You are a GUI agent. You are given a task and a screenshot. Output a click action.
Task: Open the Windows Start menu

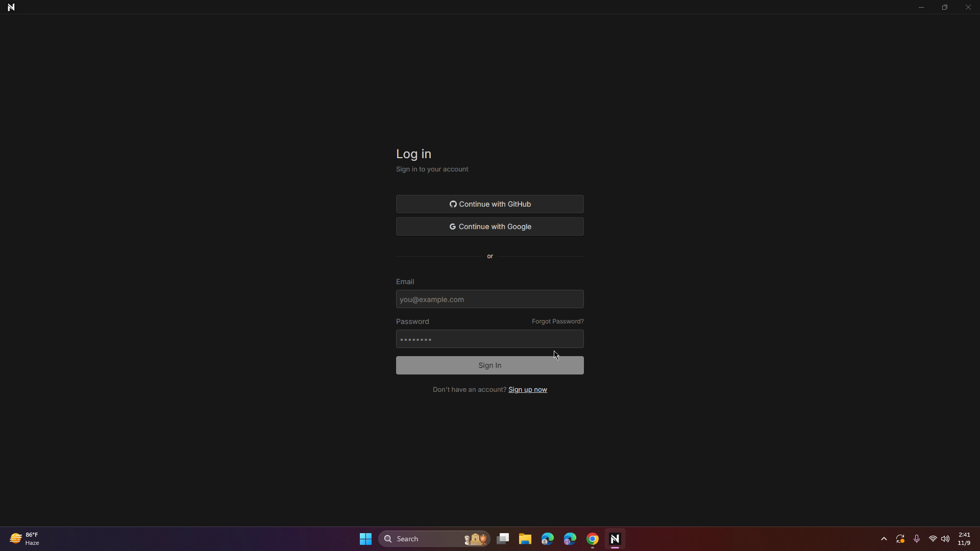(365, 539)
